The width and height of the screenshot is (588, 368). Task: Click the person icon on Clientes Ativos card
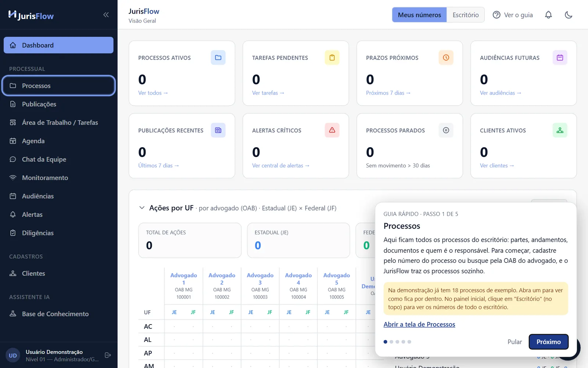[x=560, y=130]
